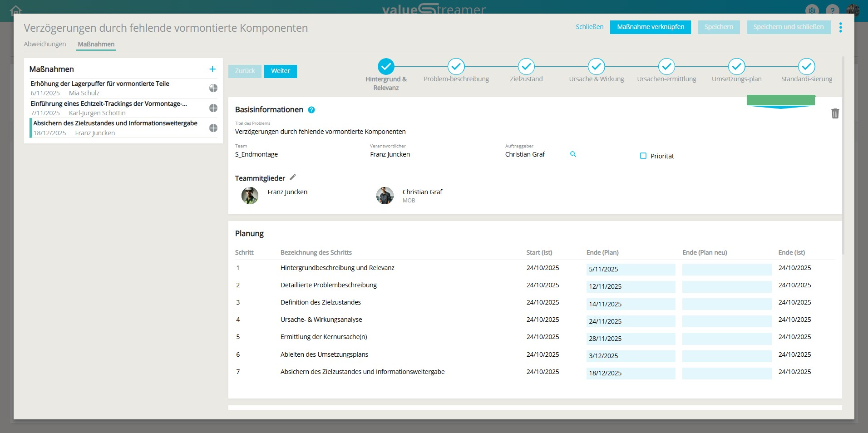This screenshot has width=868, height=433.
Task: Click the trash icon to delete measure
Action: 835,113
